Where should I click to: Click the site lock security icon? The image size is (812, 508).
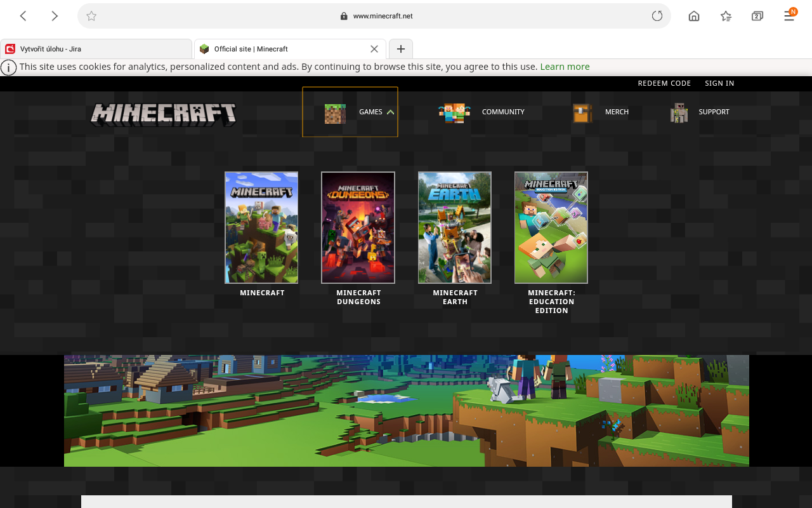pyautogui.click(x=344, y=16)
